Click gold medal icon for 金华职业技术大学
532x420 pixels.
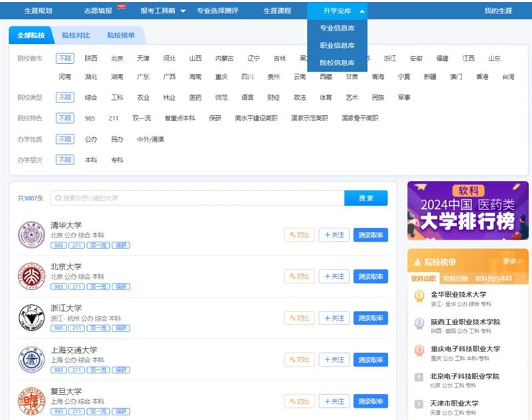(x=419, y=296)
